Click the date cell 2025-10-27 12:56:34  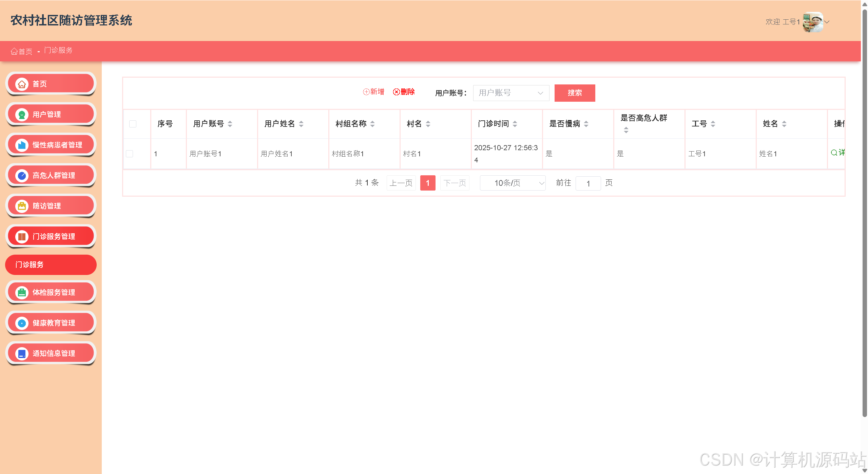pos(506,154)
